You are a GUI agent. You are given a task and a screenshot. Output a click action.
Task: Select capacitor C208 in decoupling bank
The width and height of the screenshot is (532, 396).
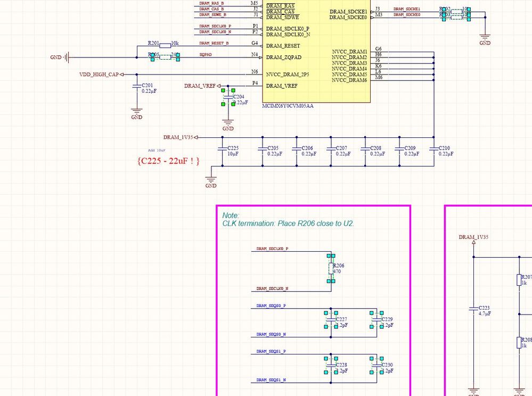click(365, 149)
